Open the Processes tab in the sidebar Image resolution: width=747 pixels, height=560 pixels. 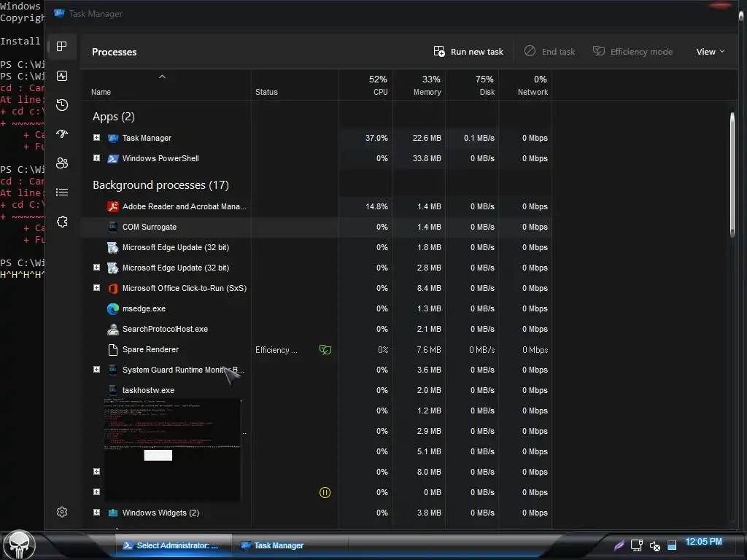61,46
